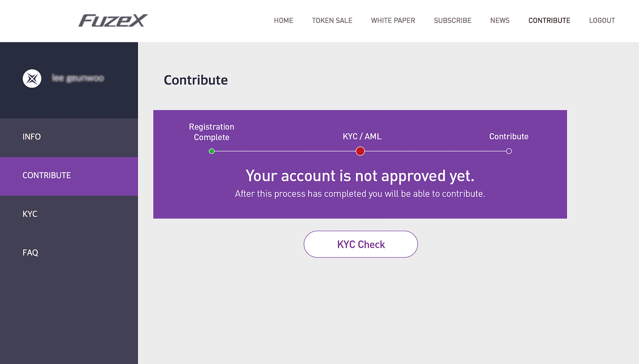Open the HOME nav item
This screenshot has height=364, width=639.
(283, 21)
